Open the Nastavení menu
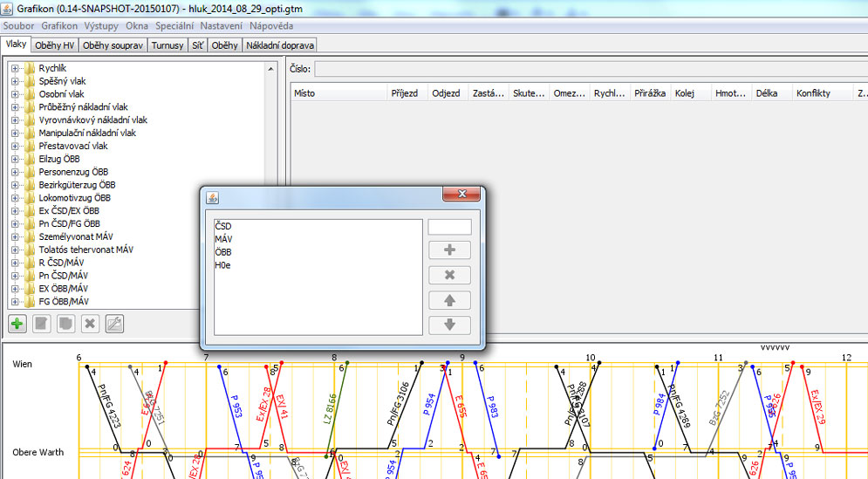The image size is (868, 479). [x=221, y=26]
